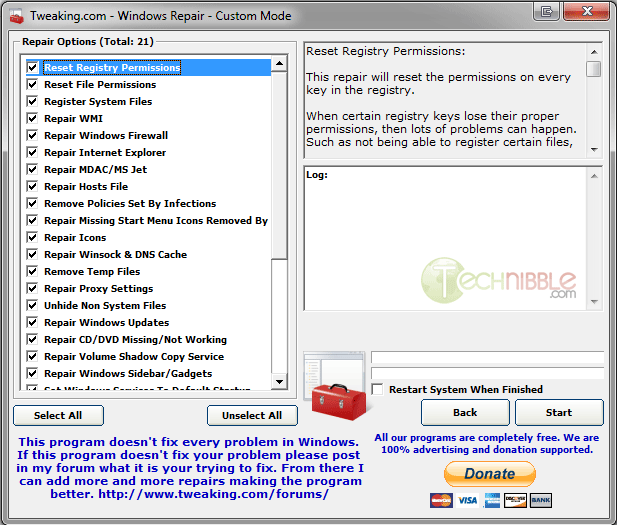Select 'Repair Proxy Settings' row text
Viewport: 617px width, 525px height.
click(x=98, y=288)
